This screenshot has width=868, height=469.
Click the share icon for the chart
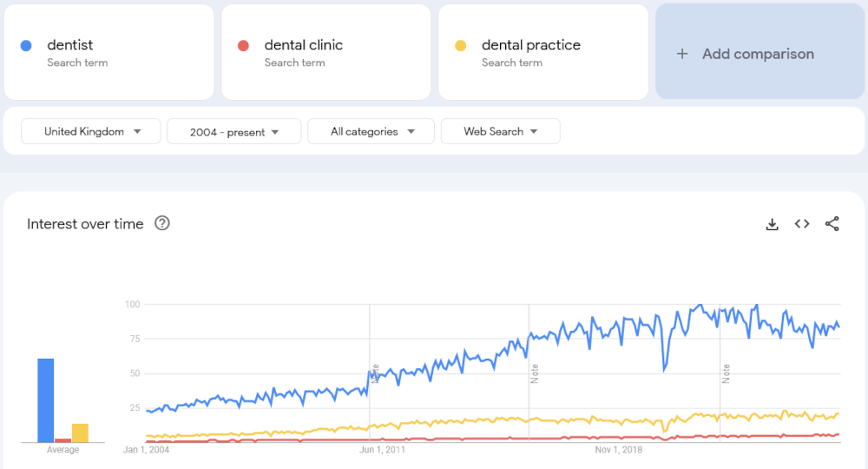pyautogui.click(x=832, y=224)
